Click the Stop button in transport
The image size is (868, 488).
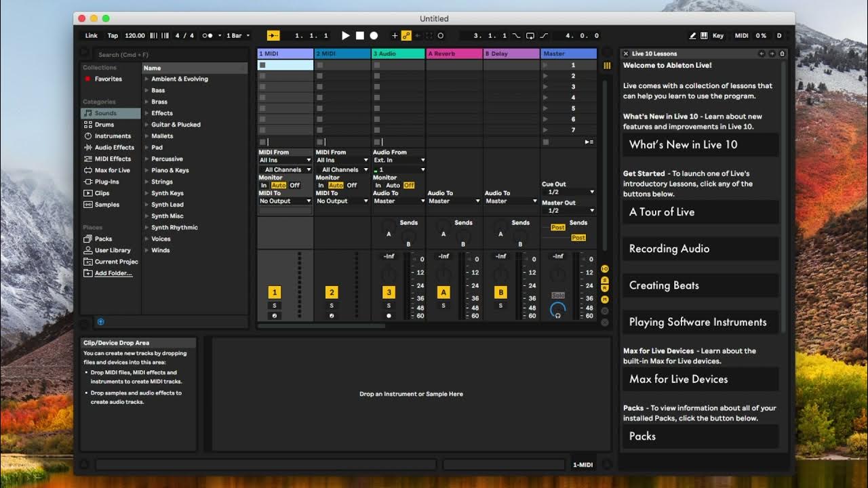pyautogui.click(x=360, y=35)
